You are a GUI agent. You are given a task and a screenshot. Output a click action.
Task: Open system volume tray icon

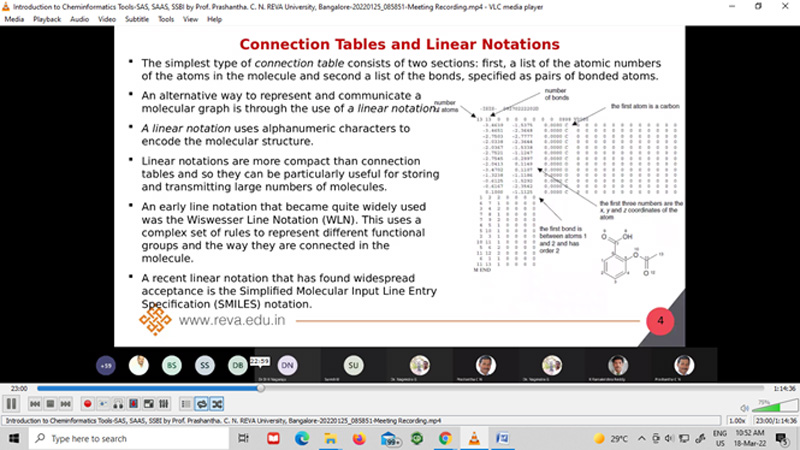(669, 439)
